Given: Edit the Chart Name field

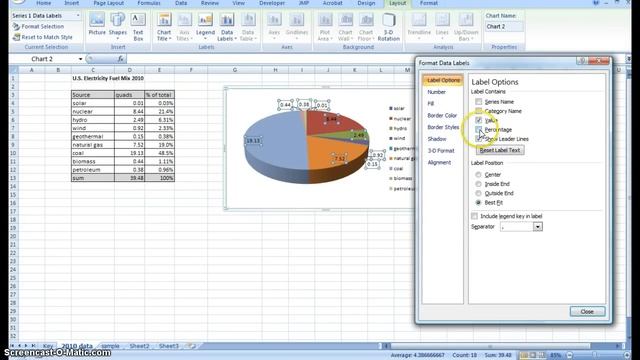Looking at the screenshot, I should click(504, 27).
